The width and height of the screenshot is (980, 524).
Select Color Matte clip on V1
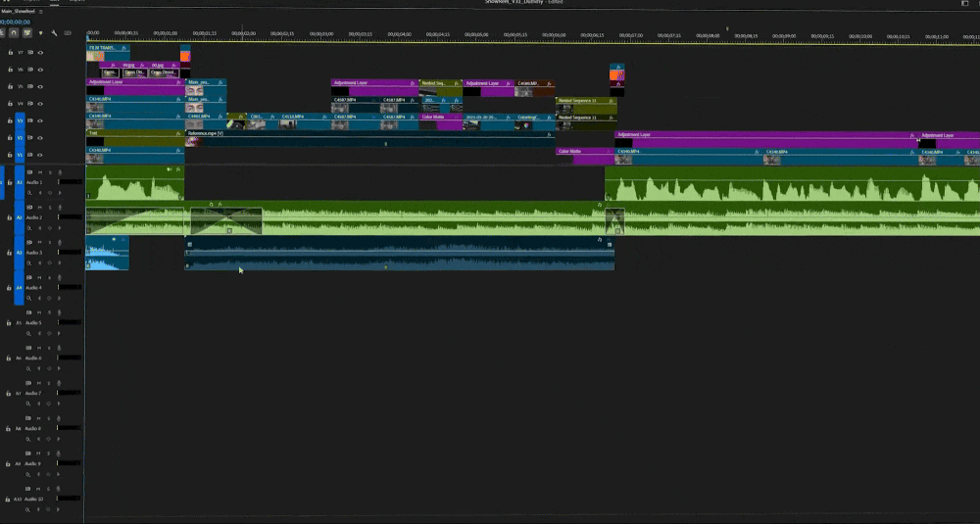click(585, 156)
